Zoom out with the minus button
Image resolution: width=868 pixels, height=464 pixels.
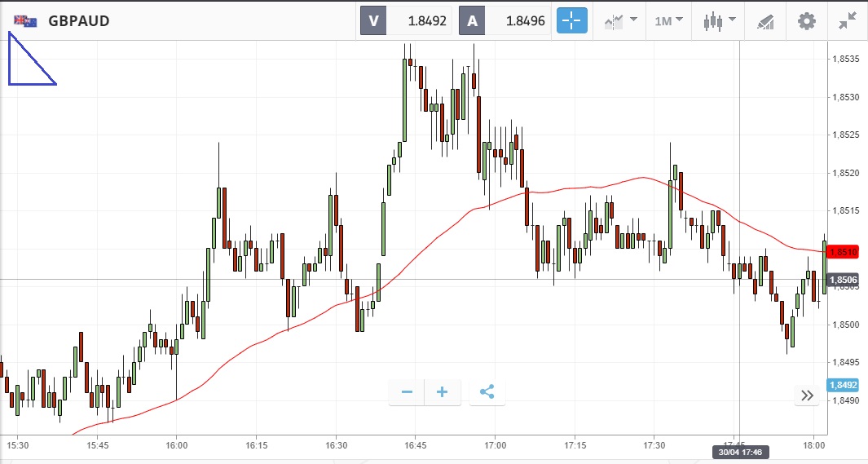point(407,392)
